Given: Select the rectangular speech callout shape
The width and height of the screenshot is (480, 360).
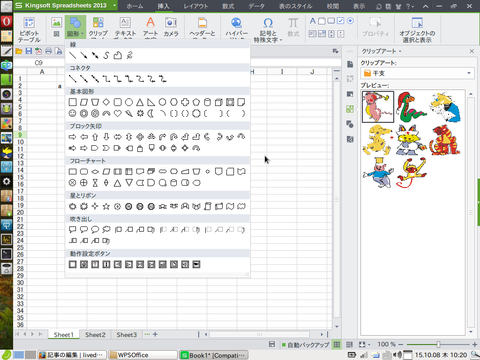Looking at the screenshot, I should (x=72, y=229).
